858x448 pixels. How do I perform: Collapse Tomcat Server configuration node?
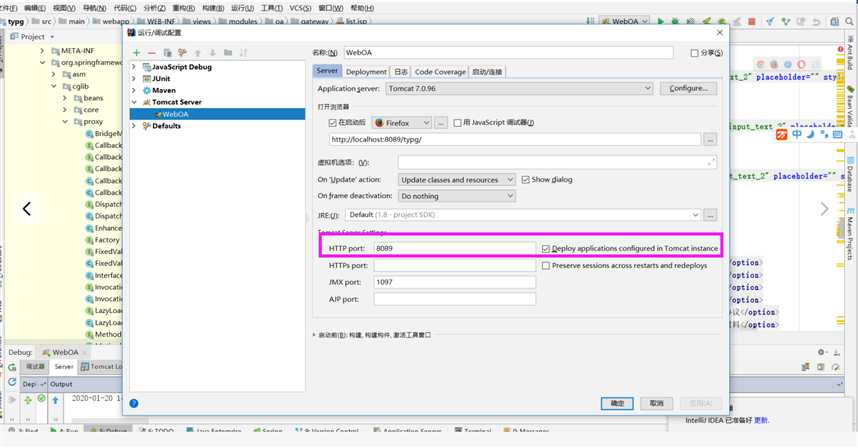click(x=134, y=102)
